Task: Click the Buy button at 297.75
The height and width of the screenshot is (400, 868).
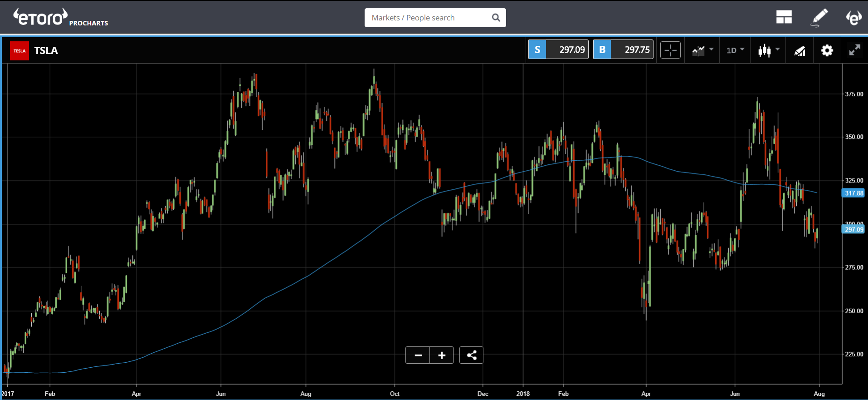Action: tap(623, 49)
